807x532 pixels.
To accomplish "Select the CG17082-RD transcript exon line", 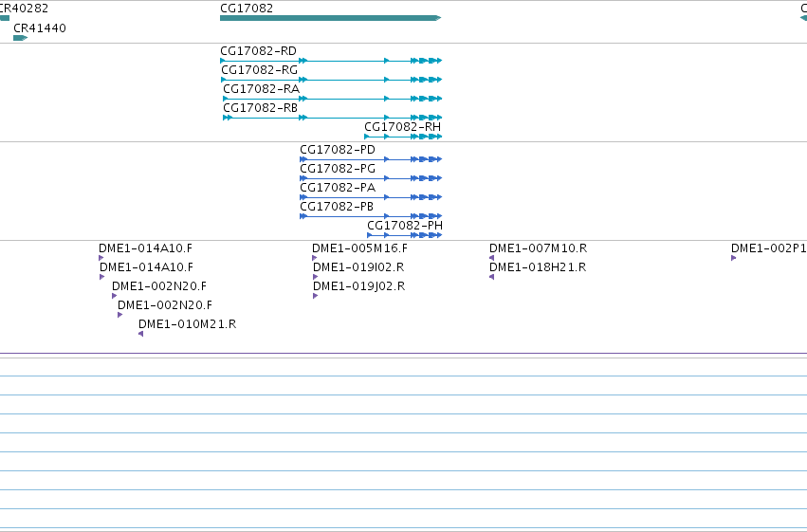I will pos(331,61).
